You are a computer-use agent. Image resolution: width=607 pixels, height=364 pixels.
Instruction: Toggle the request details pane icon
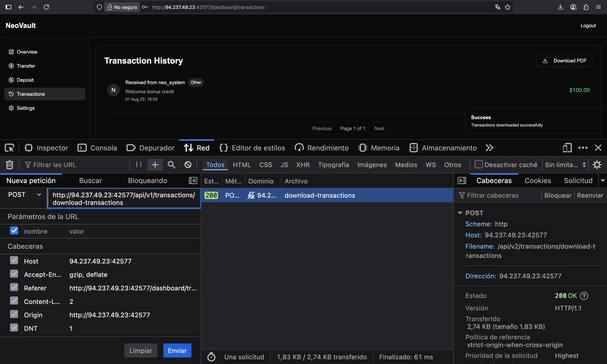tap(462, 181)
